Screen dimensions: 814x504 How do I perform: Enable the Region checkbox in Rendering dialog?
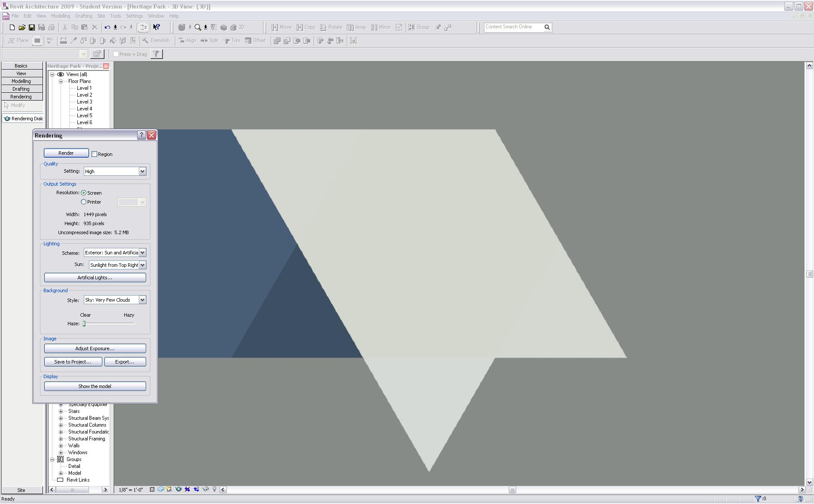(95, 154)
